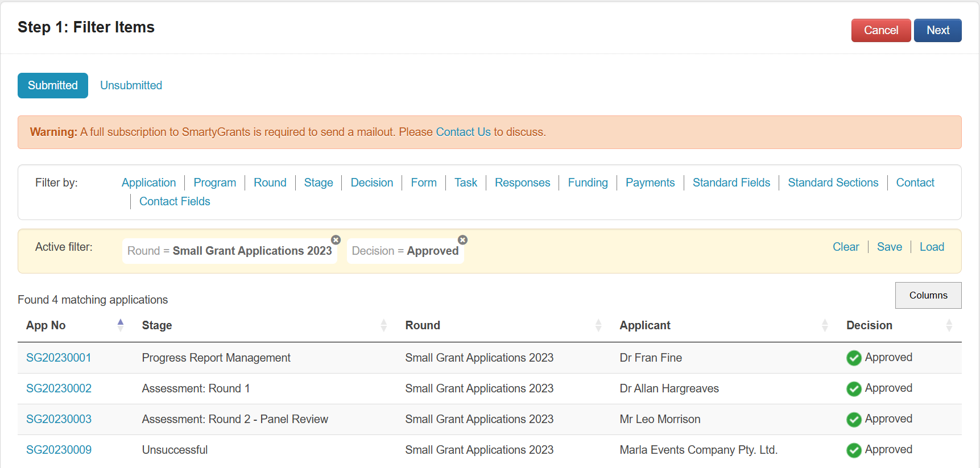Remove the Round filter chip
The image size is (980, 468).
[336, 240]
